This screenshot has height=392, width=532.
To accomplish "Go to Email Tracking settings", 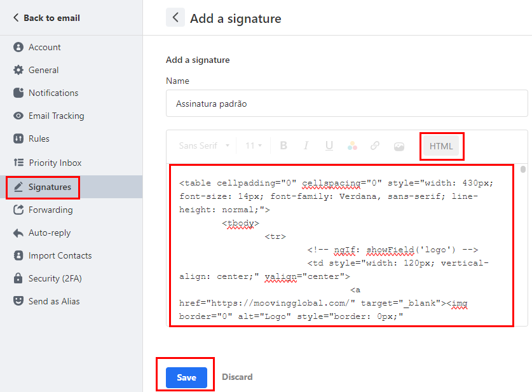I will (56, 116).
